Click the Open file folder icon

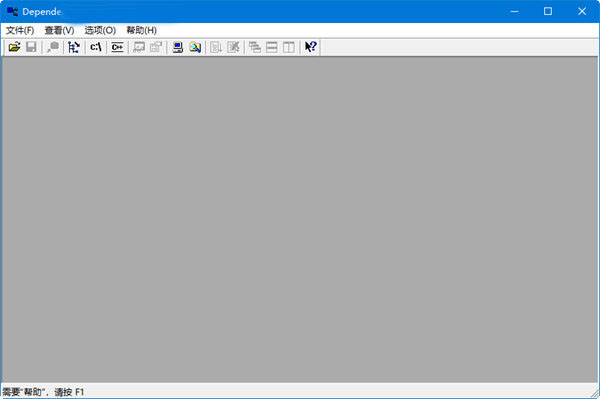coord(15,47)
